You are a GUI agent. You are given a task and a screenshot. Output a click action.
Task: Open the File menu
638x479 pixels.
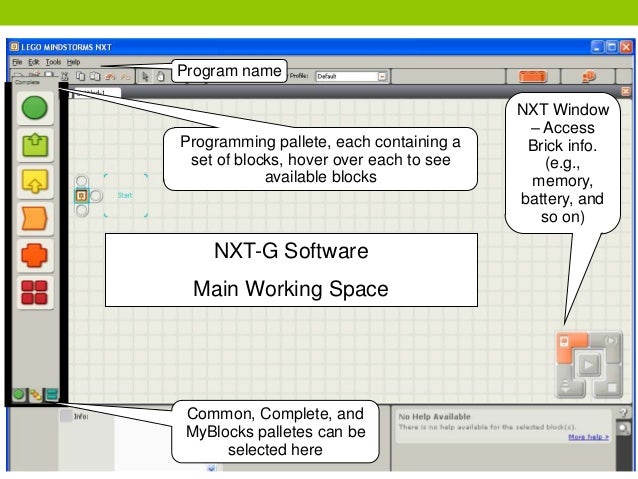(17, 62)
